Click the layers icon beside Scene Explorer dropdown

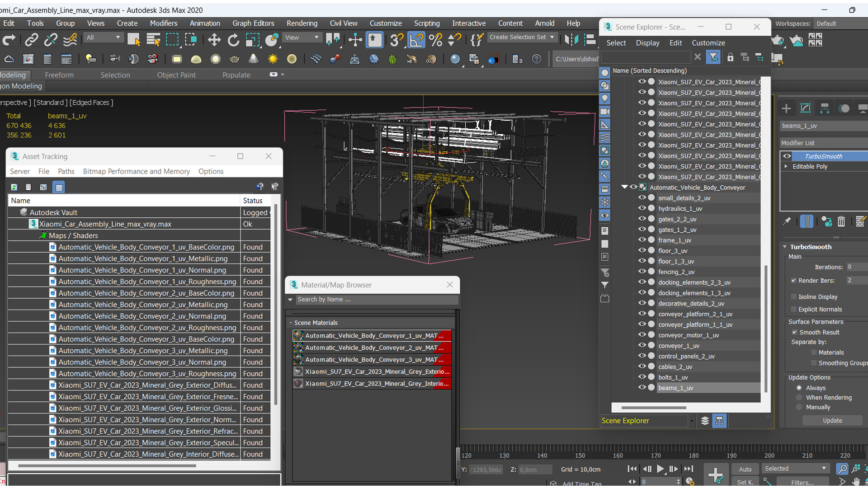(705, 421)
